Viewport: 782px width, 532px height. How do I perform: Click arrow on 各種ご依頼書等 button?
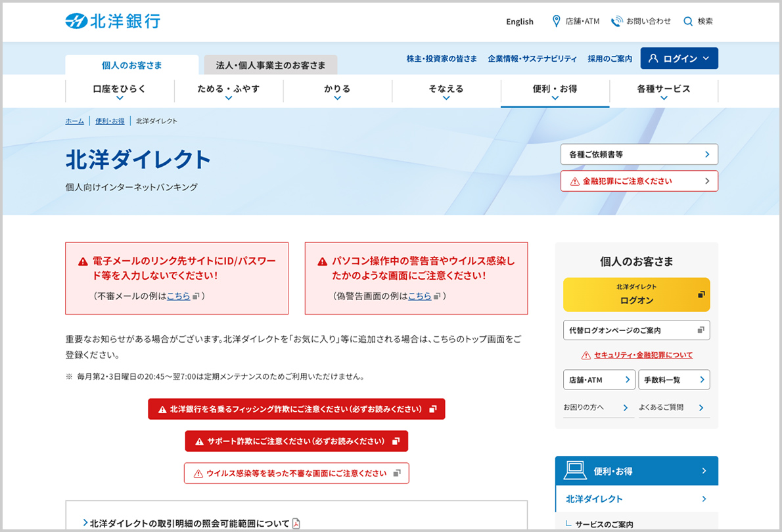click(x=707, y=154)
